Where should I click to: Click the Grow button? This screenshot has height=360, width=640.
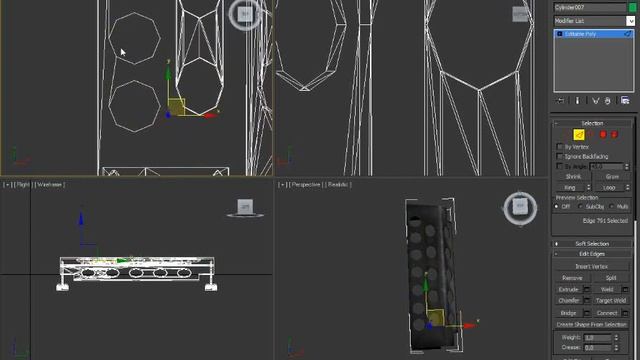tap(612, 177)
